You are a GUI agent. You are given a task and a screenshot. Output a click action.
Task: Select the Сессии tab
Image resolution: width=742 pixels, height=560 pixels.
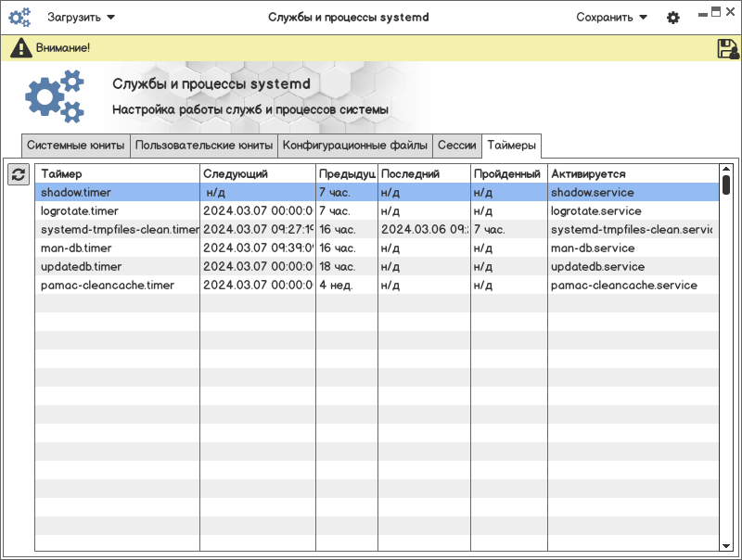point(457,146)
